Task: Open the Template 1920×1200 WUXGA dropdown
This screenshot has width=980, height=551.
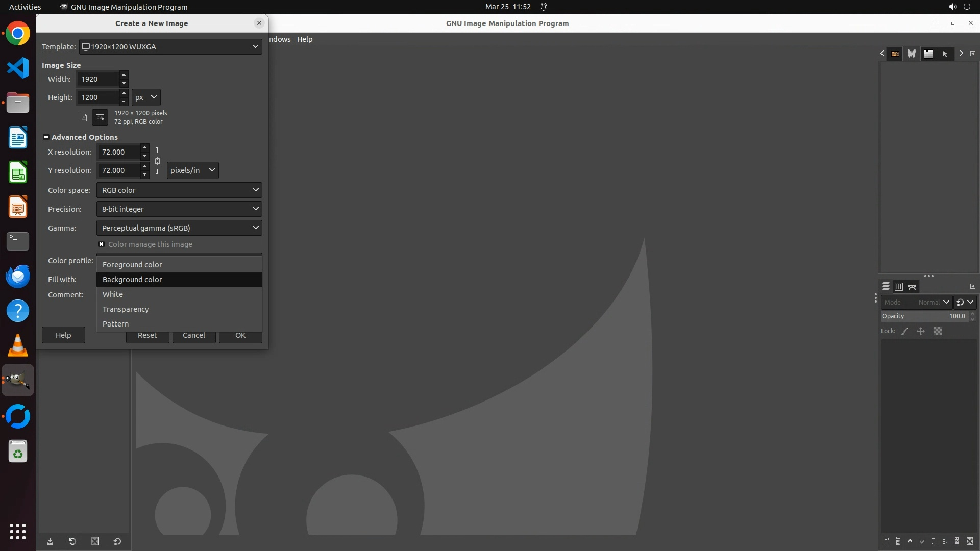Action: point(170,46)
